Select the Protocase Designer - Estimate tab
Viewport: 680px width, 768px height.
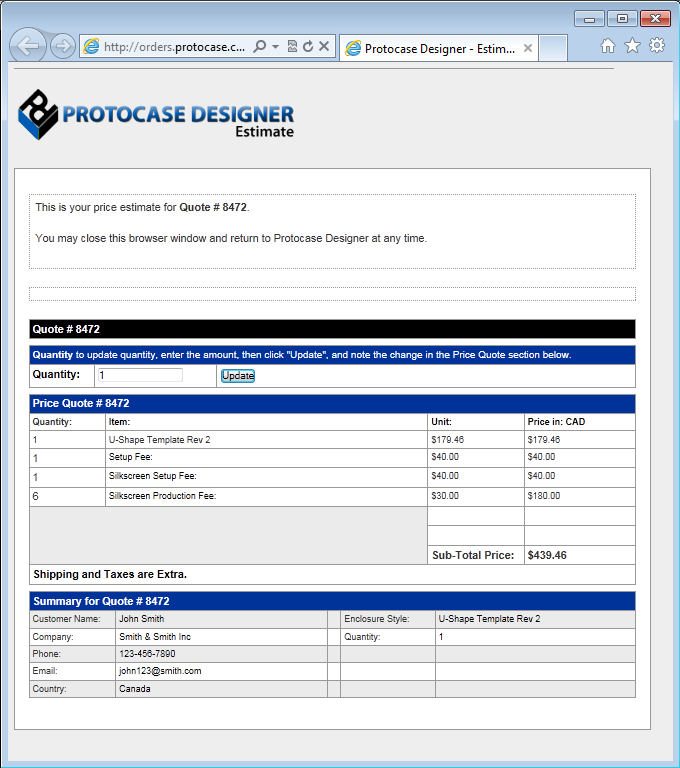pos(432,48)
